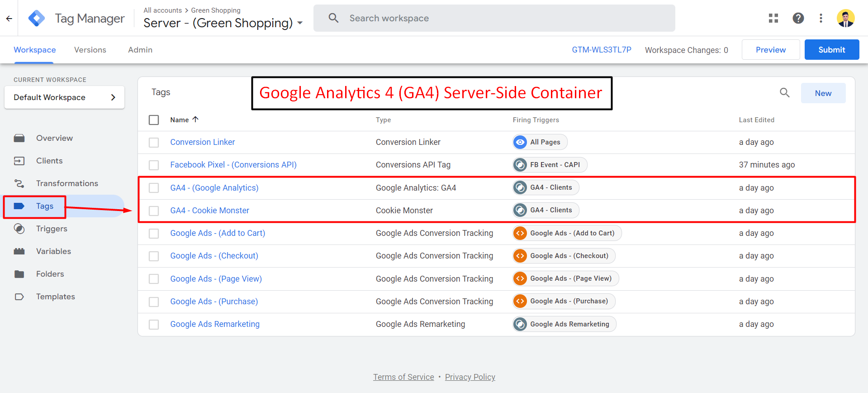Switch to the Admin tab
The width and height of the screenshot is (868, 393).
click(140, 50)
